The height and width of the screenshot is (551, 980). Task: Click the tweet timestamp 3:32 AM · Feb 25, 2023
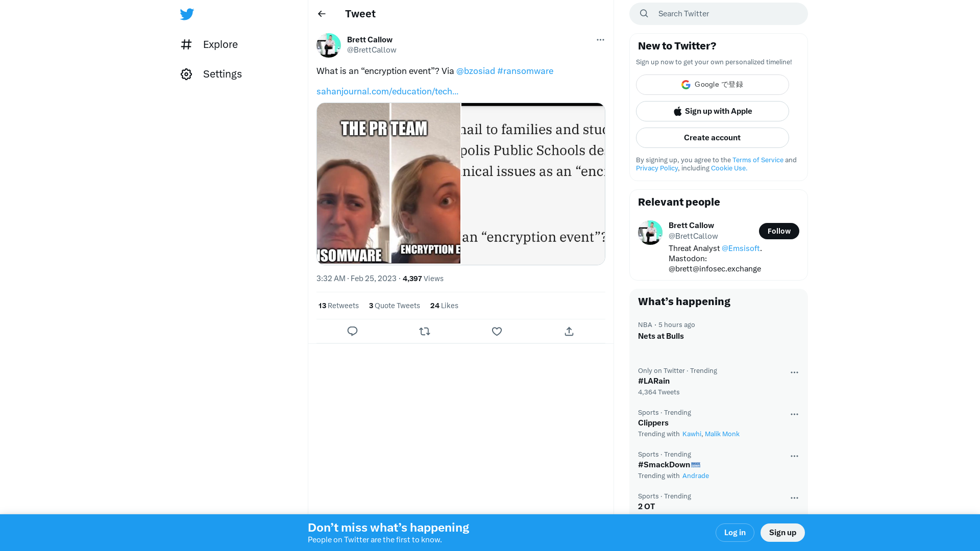tap(356, 279)
